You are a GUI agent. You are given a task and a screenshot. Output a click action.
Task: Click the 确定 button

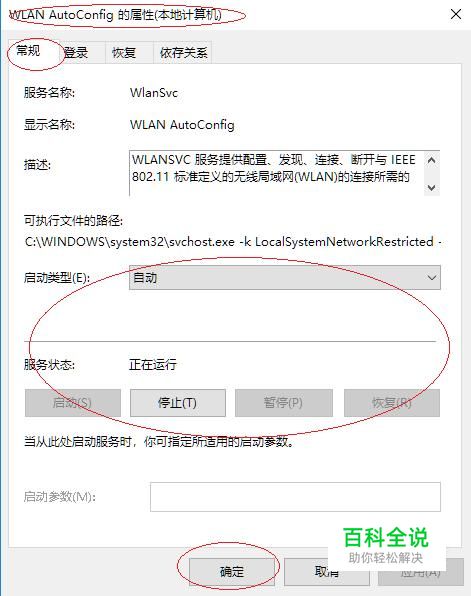(232, 571)
